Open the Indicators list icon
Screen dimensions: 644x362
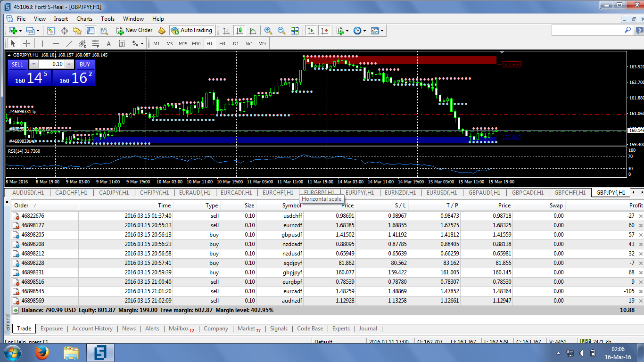pos(340,31)
